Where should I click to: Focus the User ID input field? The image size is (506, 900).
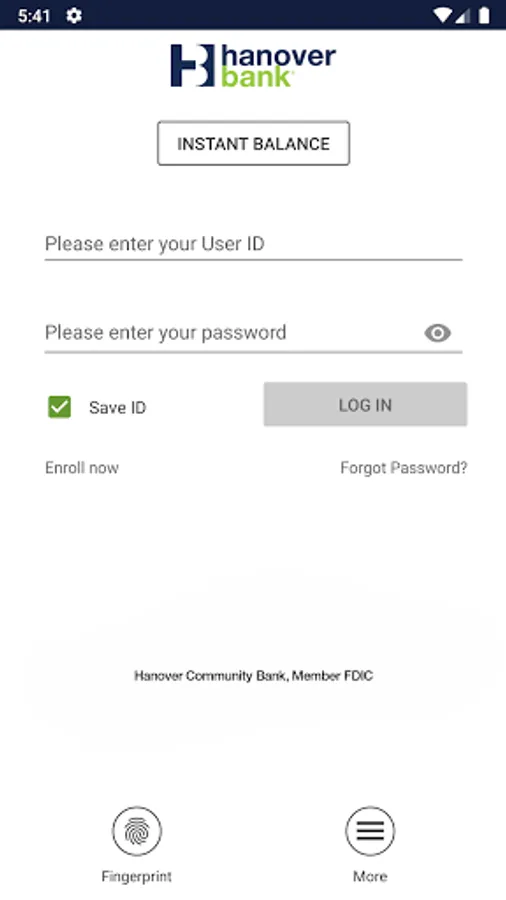point(254,245)
